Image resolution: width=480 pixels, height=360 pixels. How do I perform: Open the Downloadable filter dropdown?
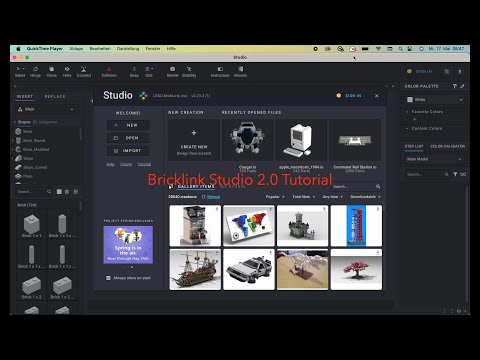pyautogui.click(x=365, y=197)
